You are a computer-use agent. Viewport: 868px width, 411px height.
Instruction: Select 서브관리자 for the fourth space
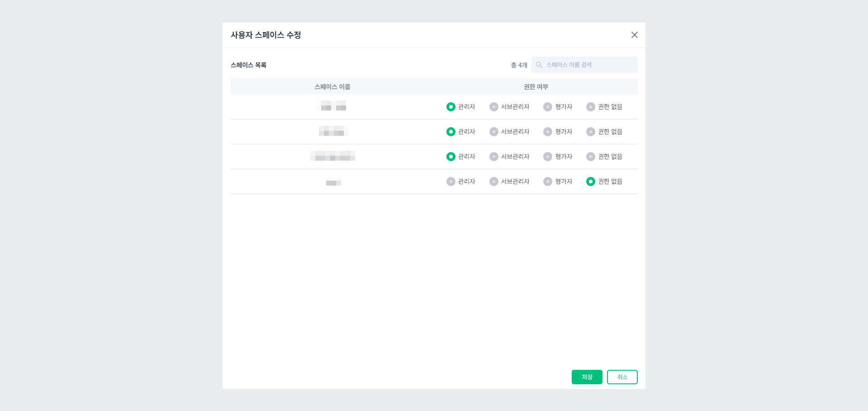tap(493, 182)
